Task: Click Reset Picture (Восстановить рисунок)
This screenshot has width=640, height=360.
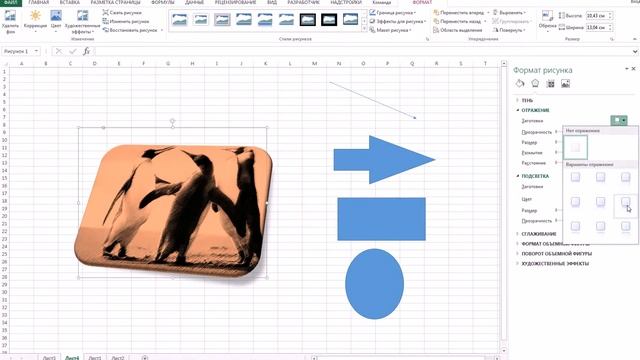Action: click(x=130, y=30)
